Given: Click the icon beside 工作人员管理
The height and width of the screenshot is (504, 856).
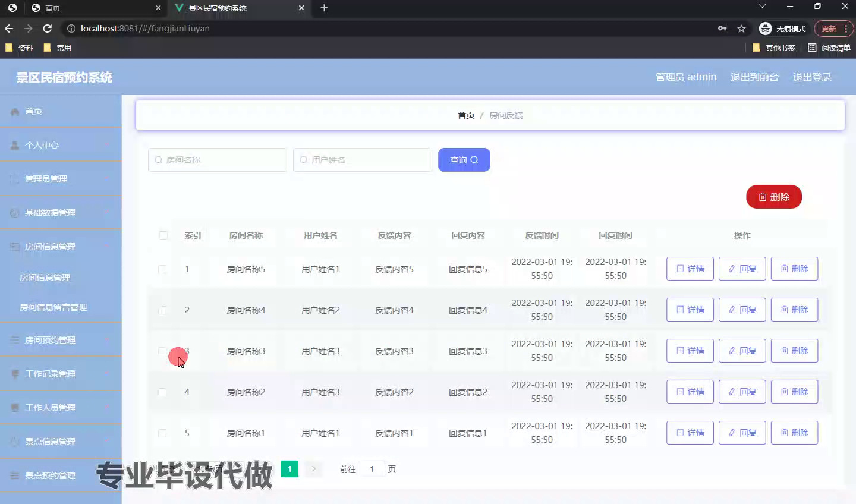Looking at the screenshot, I should click(x=15, y=408).
